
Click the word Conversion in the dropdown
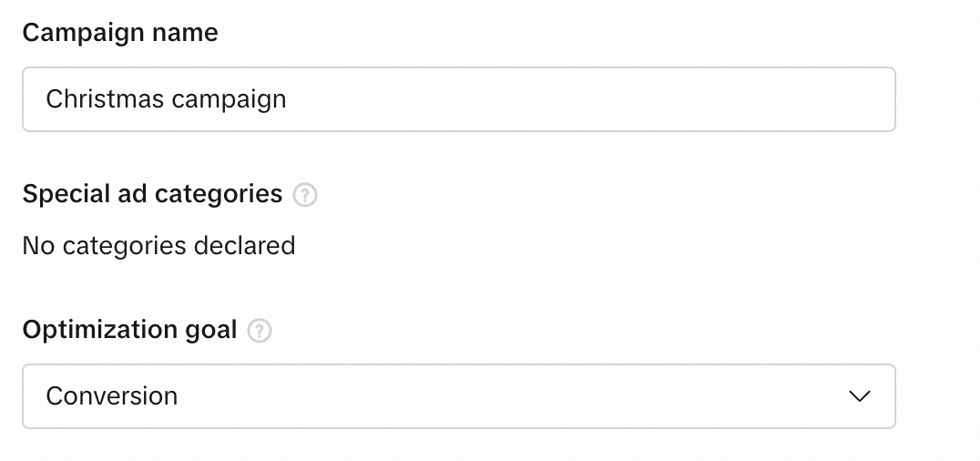coord(111,396)
